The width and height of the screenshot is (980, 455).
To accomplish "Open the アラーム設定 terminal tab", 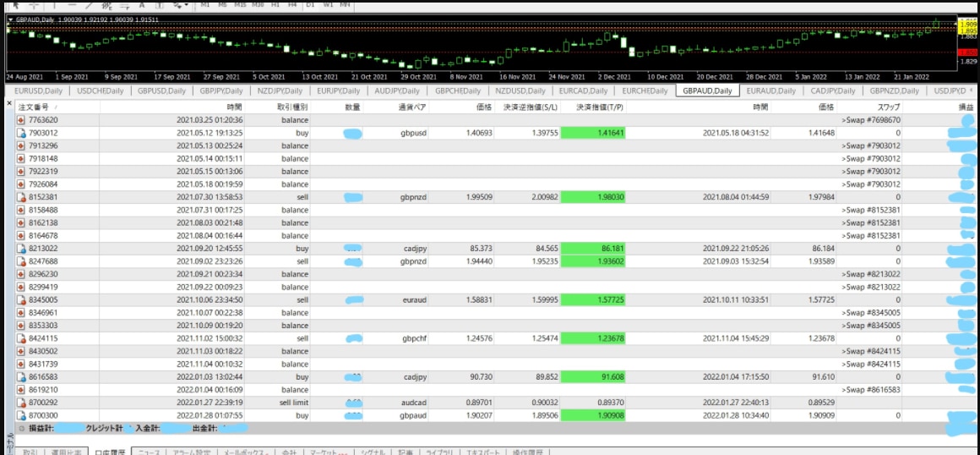I will pyautogui.click(x=190, y=452).
